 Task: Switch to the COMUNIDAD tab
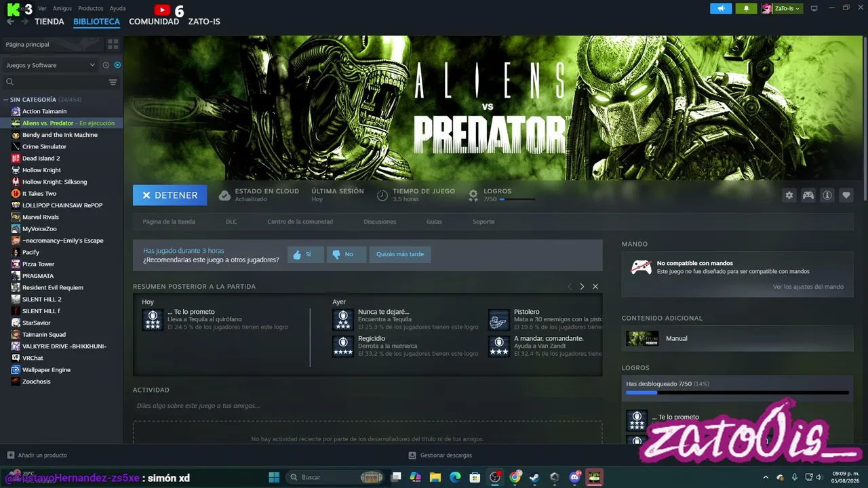coord(154,22)
